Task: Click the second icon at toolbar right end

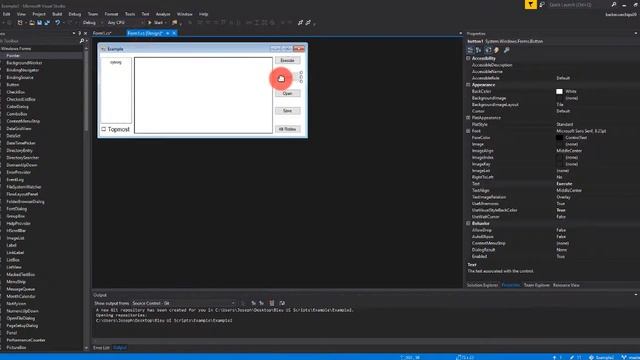Action: pos(309,23)
